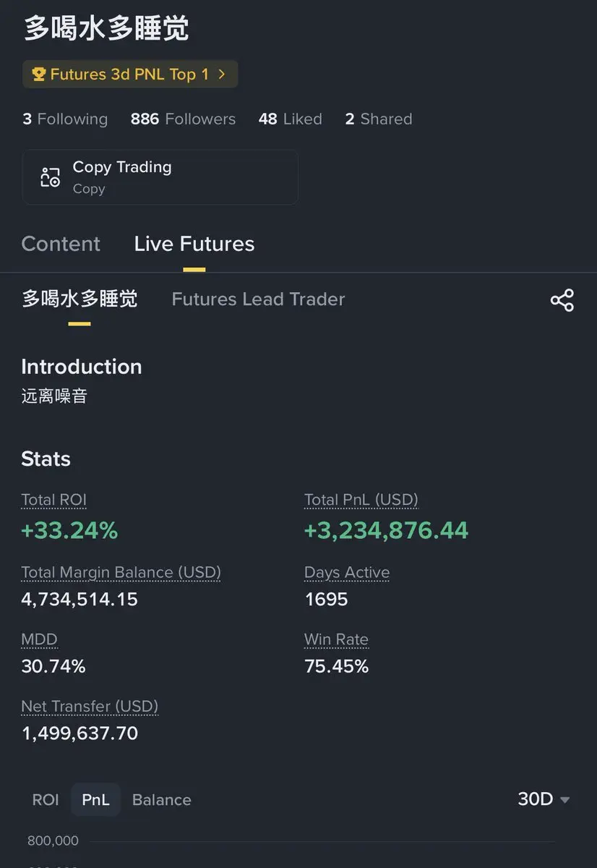The width and height of the screenshot is (597, 868).
Task: Click the trophy icon in badge
Action: 39,75
